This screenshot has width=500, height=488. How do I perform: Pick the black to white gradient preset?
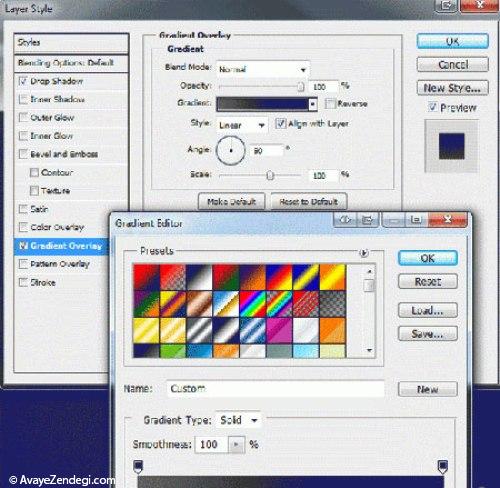point(199,277)
